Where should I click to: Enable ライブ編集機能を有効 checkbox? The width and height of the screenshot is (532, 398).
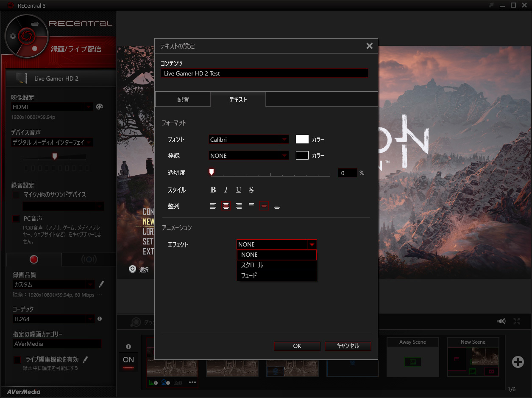click(17, 359)
